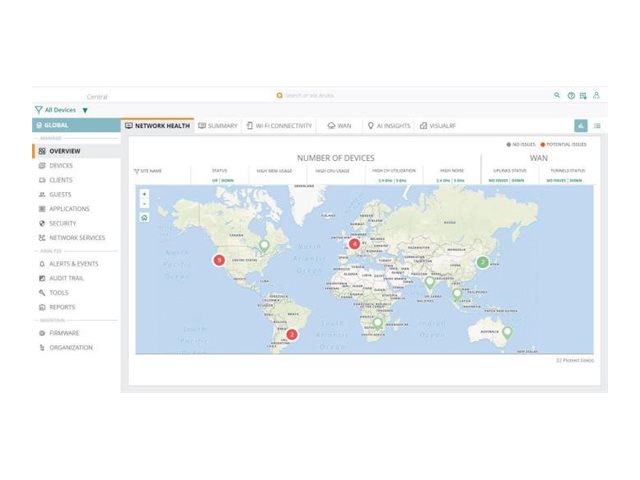Screen dimensions: 640x480
Task: Open the Site Name column filter
Action: (x=137, y=171)
